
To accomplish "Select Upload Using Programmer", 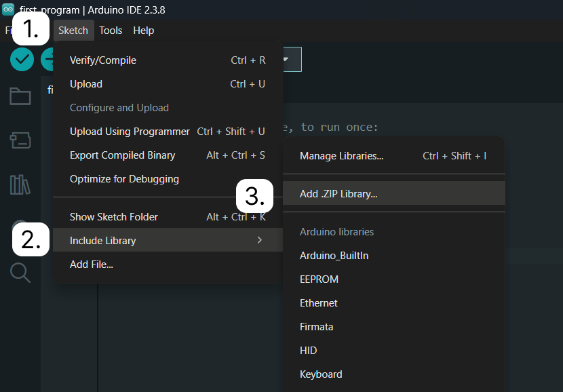I will [168, 132].
